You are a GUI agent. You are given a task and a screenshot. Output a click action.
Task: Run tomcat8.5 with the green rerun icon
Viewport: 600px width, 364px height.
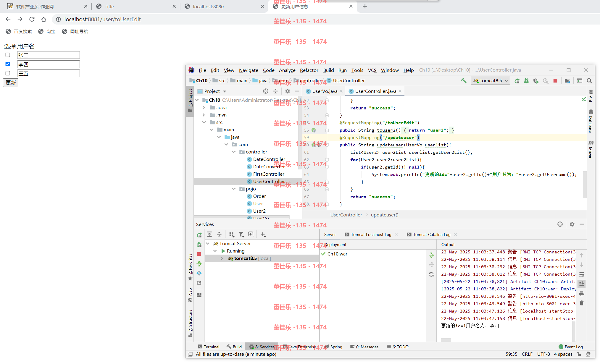coord(517,81)
